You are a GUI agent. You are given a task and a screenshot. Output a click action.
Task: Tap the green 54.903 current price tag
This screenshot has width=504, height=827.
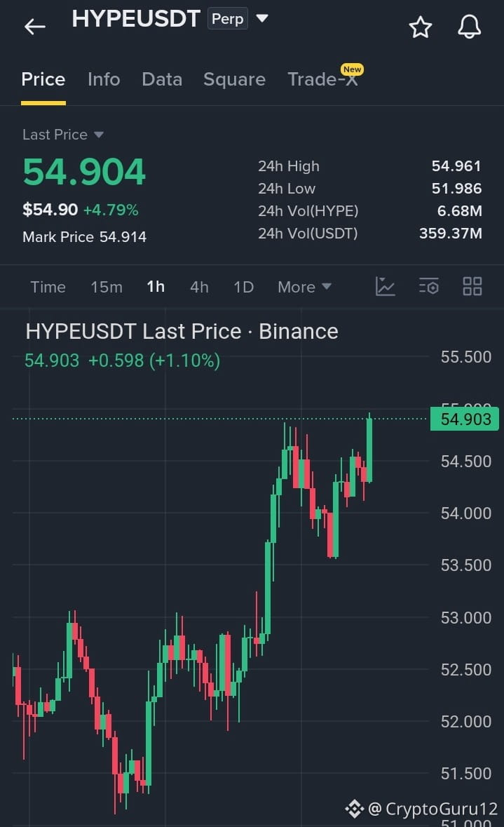click(x=465, y=419)
